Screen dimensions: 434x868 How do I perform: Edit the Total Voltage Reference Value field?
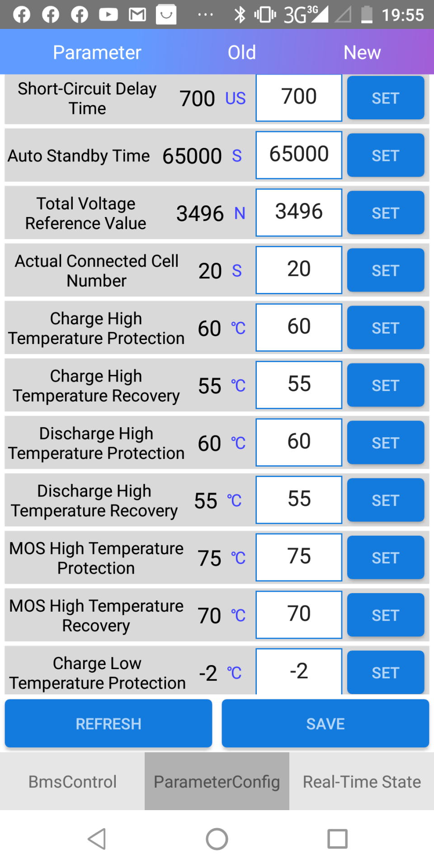pyautogui.click(x=299, y=212)
